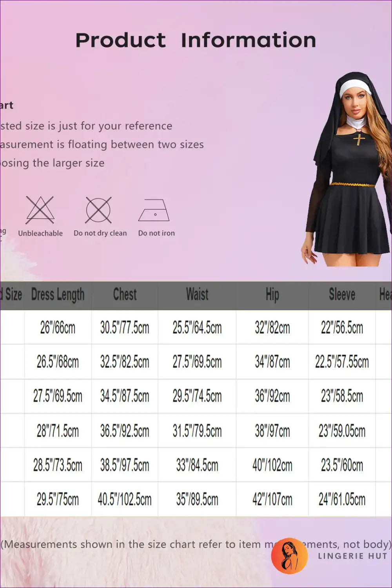Click the Unbleachable label text
392x588 pixels.
click(40, 233)
